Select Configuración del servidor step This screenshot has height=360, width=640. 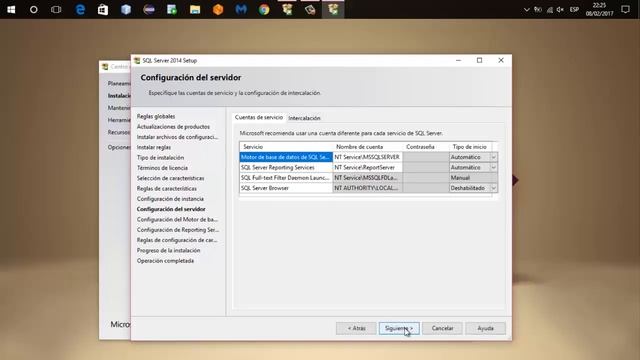pyautogui.click(x=171, y=209)
